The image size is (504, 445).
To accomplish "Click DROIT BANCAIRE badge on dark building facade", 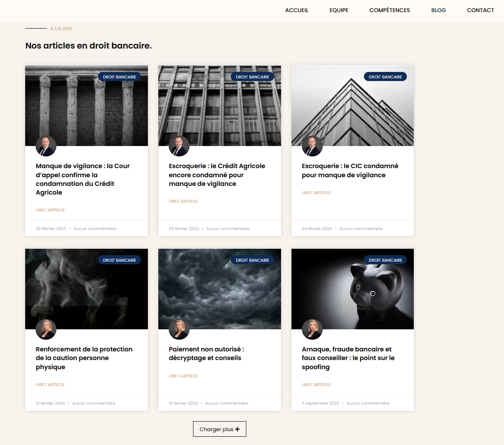I will pyautogui.click(x=252, y=77).
